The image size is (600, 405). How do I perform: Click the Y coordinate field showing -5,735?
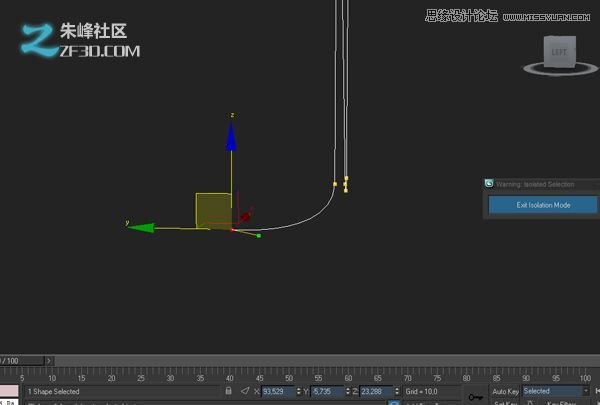coord(328,391)
